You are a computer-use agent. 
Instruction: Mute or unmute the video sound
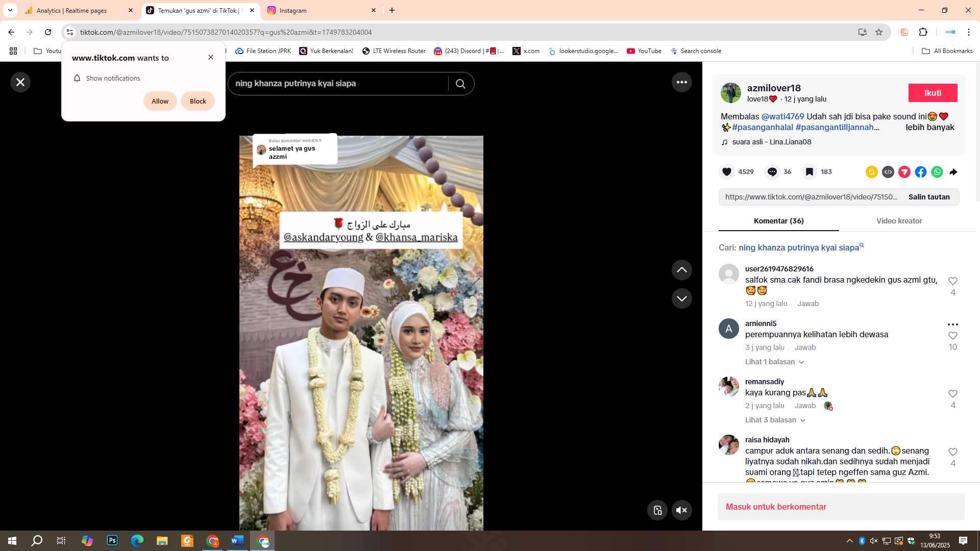click(681, 510)
